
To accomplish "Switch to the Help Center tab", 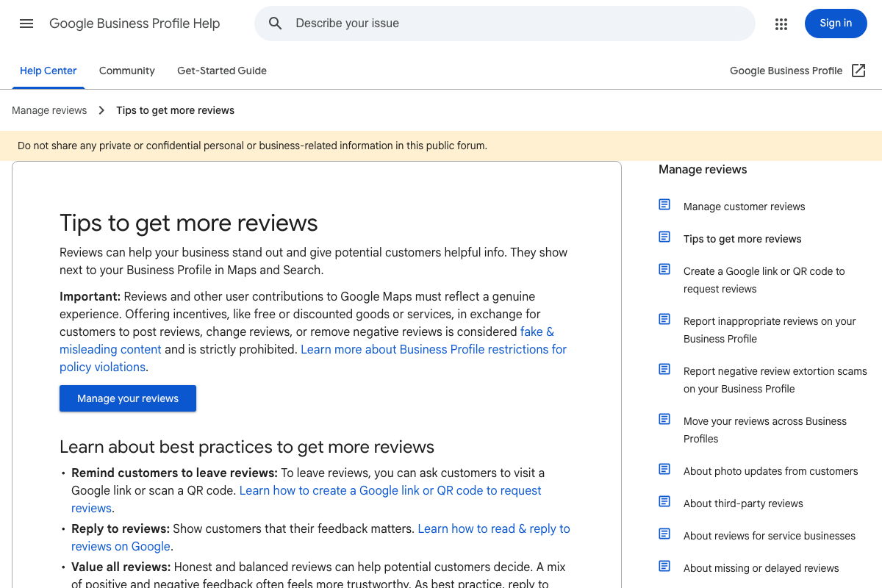I will tap(49, 71).
